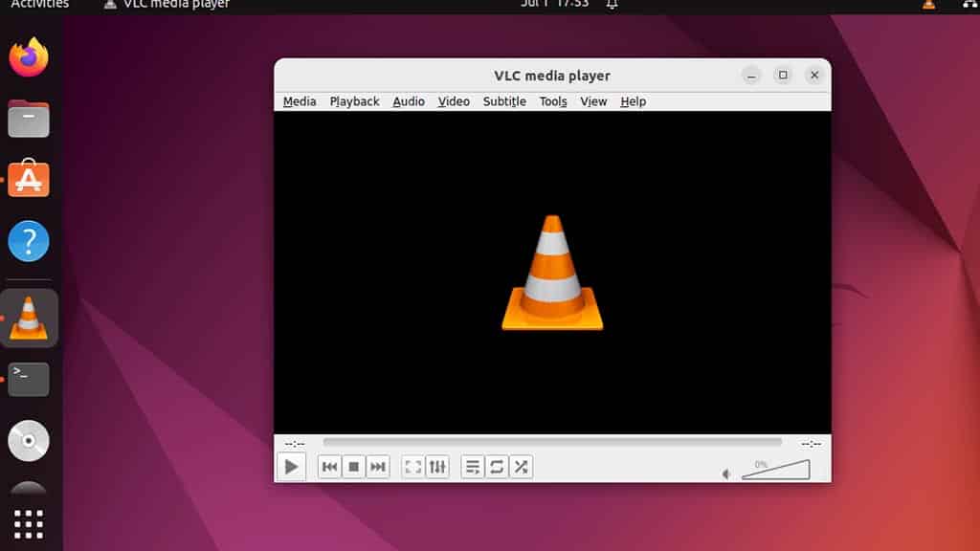Open the clock and calendar panel

coord(554,4)
